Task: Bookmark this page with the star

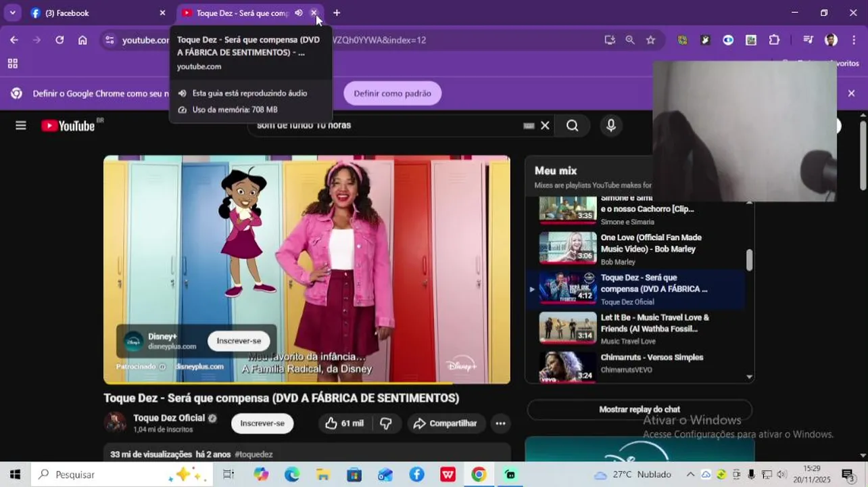Action: tap(650, 40)
